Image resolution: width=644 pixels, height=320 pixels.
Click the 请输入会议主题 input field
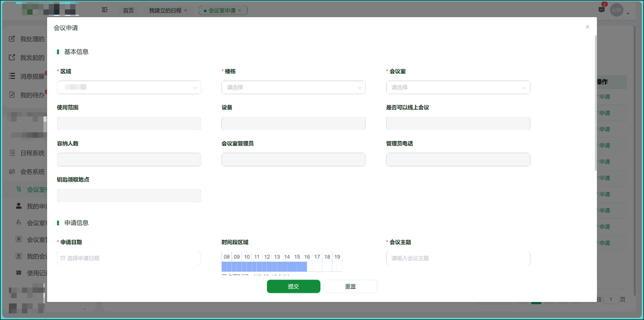pos(458,258)
